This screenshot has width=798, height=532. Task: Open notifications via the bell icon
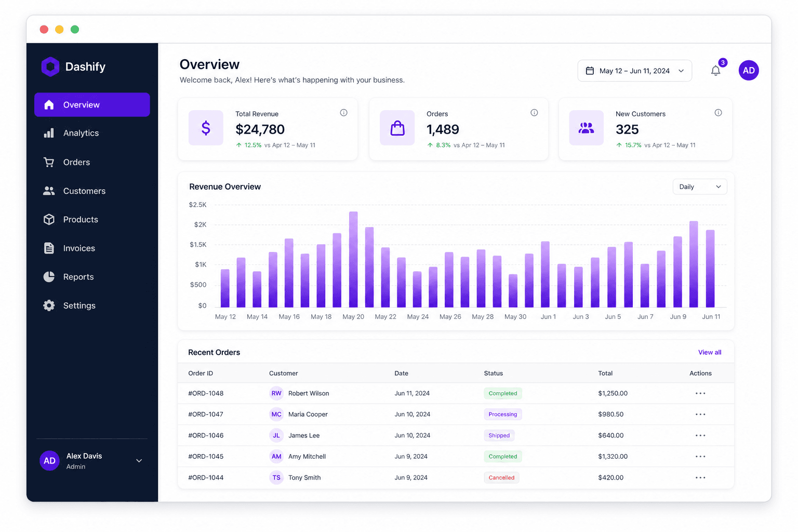[715, 71]
